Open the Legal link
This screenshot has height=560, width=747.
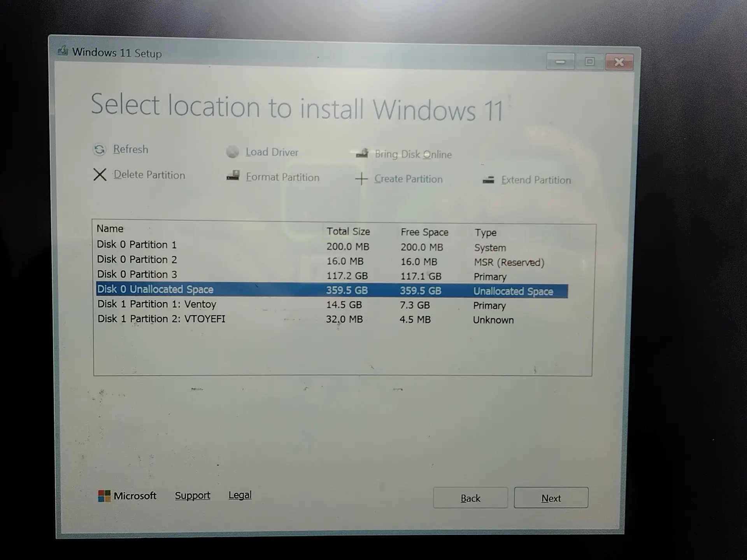tap(240, 495)
